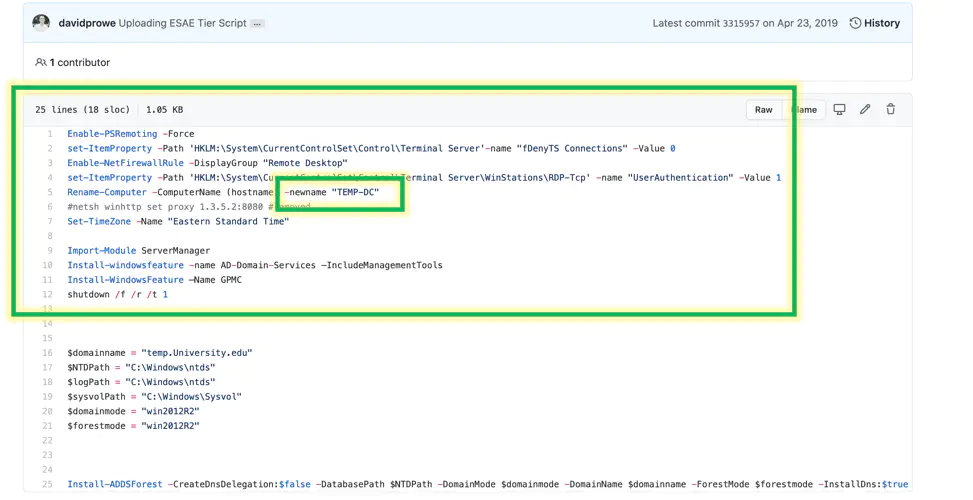Screen dimensions: 973x500
Task: Click the "fDenyTS Connections" string in line 2
Action: pos(572,148)
